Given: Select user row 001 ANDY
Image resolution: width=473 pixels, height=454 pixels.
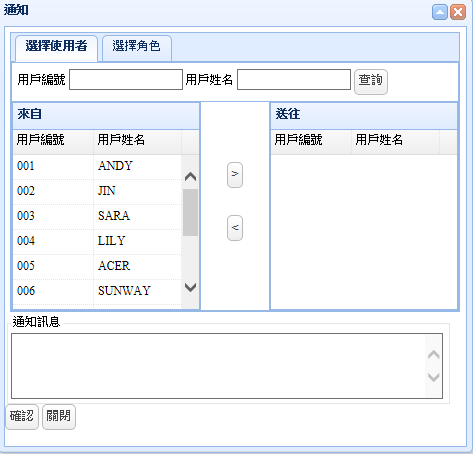Looking at the screenshot, I should click(97, 167).
